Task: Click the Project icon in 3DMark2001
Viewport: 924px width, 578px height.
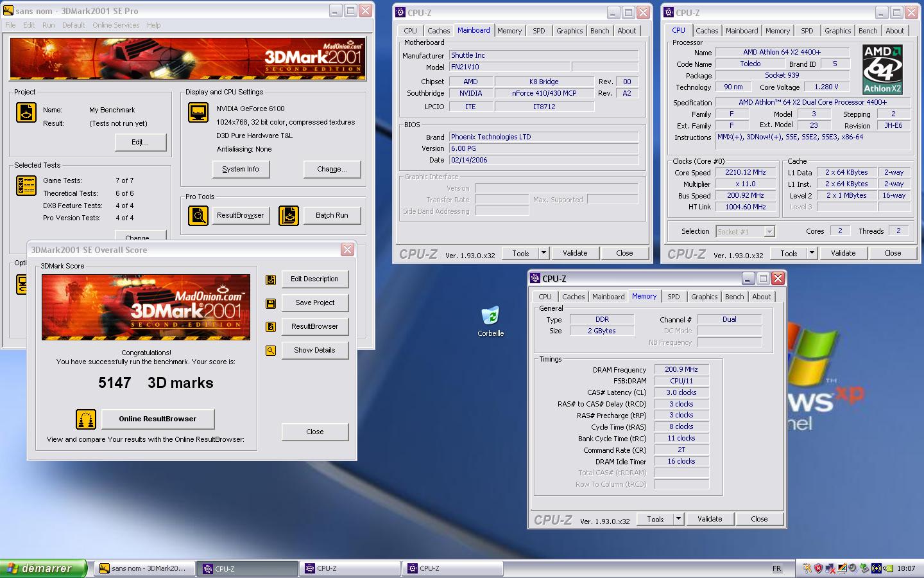Action: click(26, 112)
